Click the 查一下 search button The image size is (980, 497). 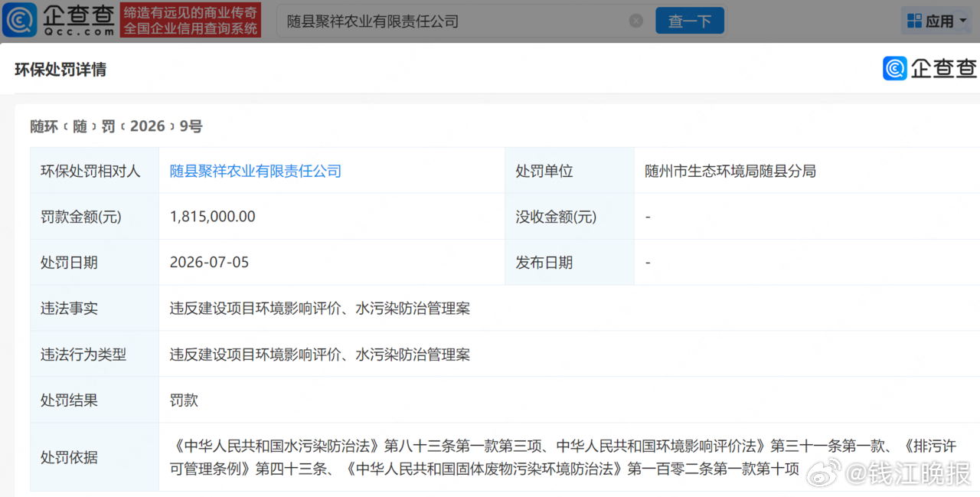coord(690,21)
